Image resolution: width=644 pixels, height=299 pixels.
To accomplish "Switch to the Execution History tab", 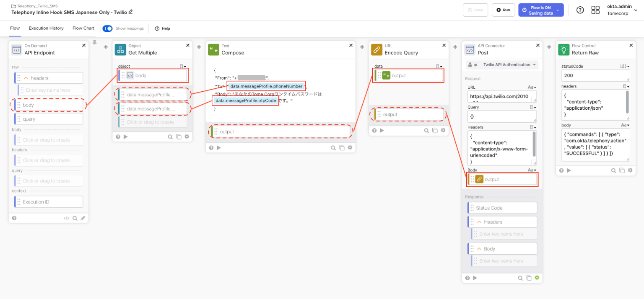I will [46, 28].
